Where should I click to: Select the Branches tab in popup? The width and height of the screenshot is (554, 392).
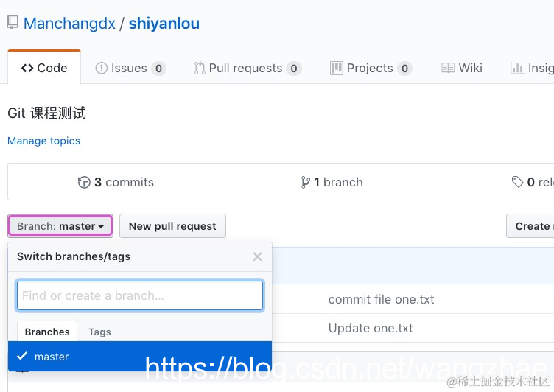tap(47, 332)
